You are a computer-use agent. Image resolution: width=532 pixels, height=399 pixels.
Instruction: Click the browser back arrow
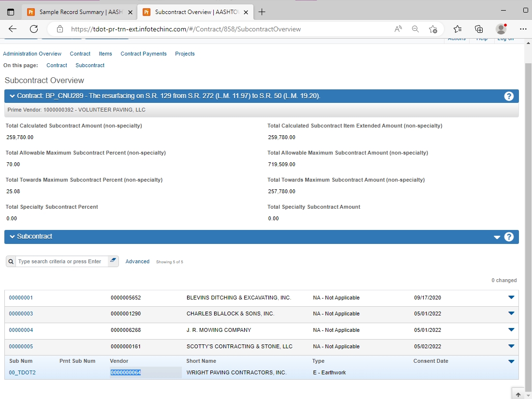point(13,29)
